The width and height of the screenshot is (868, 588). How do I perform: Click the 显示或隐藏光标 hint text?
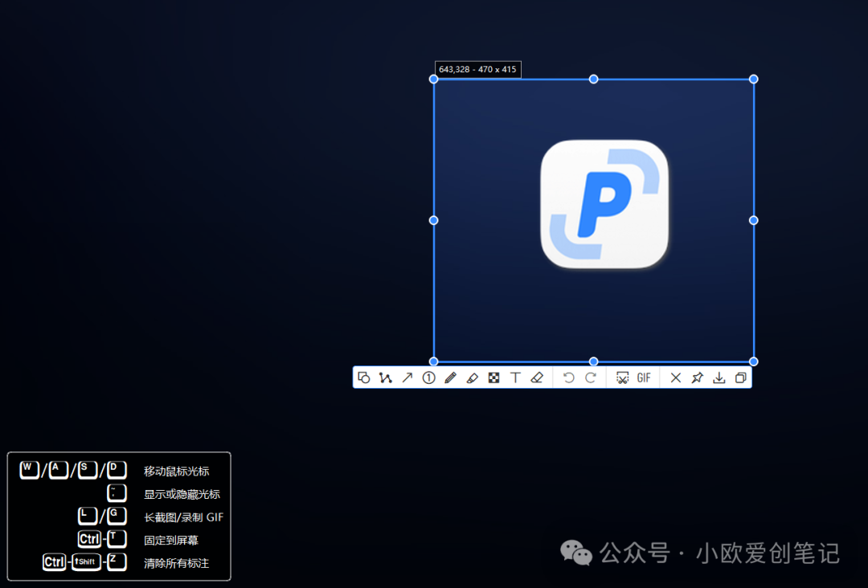click(182, 494)
